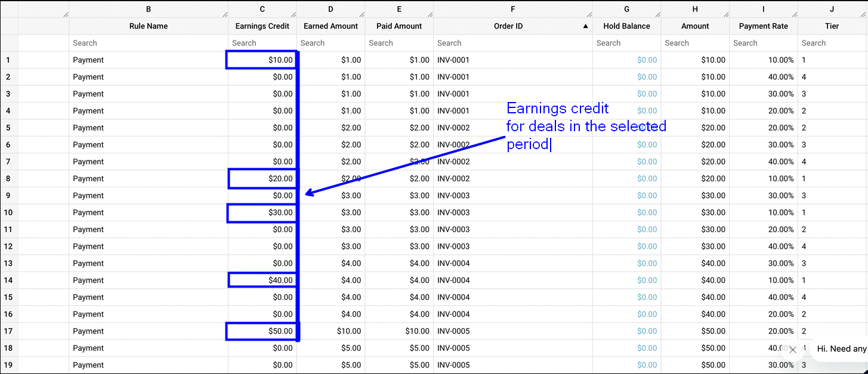This screenshot has width=868, height=374.
Task: Select row number 8 header
Action: [8, 179]
